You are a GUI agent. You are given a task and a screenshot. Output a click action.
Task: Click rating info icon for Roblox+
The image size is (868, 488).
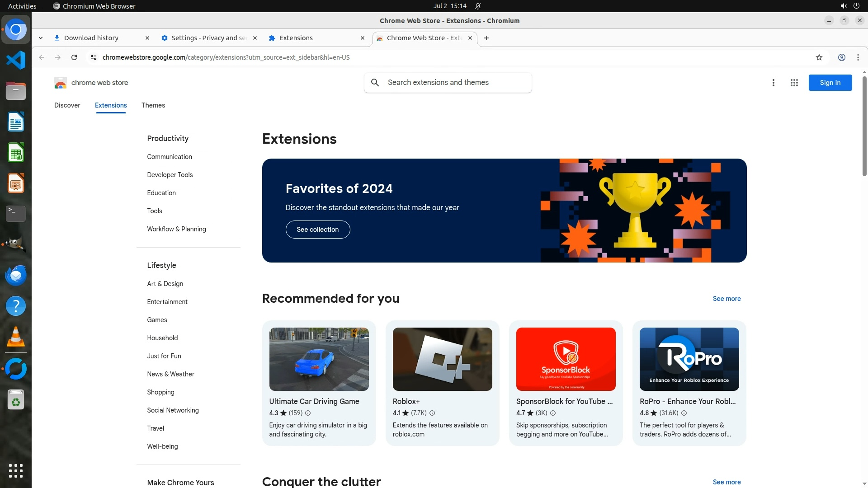click(x=432, y=413)
